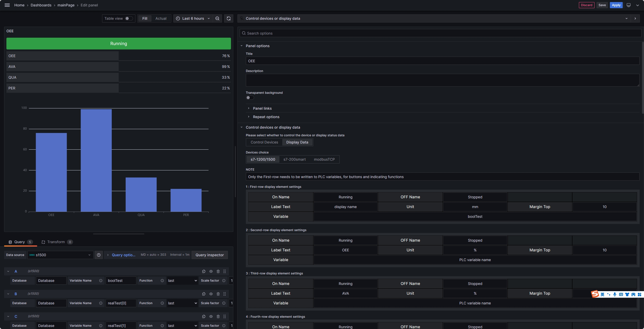
Task: Click the zoom out time range icon
Action: pyautogui.click(x=217, y=18)
